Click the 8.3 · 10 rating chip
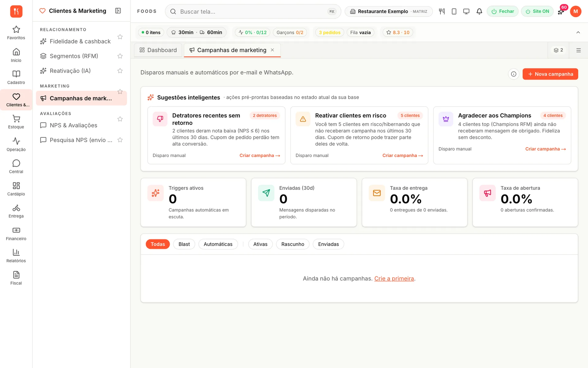 point(398,32)
